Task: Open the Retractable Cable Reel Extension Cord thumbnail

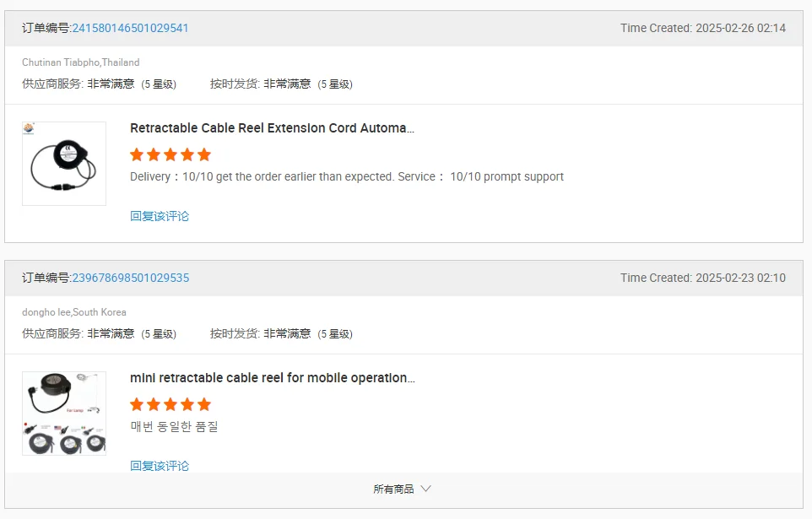Action: pyautogui.click(x=64, y=164)
